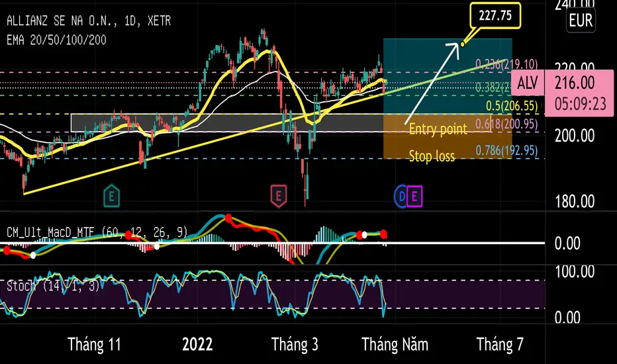Open the CM_Ult_MacD_MTF indicator legend
This screenshot has width=617, height=364.
point(97,232)
